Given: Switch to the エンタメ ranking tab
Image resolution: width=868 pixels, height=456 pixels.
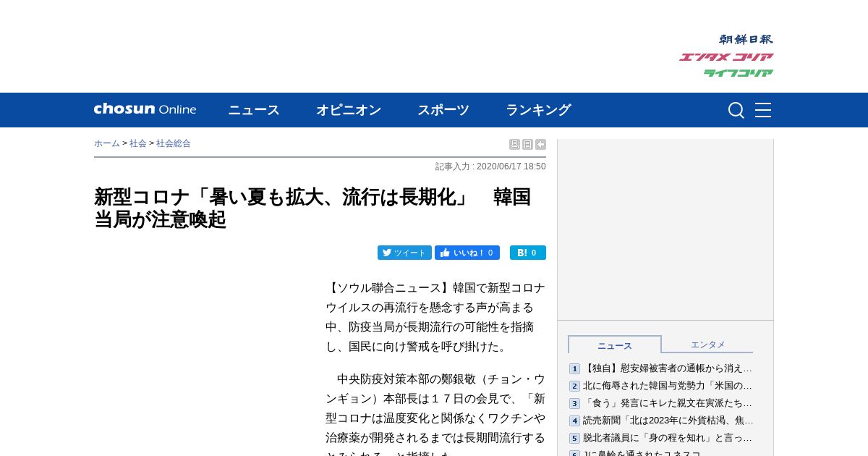Looking at the screenshot, I should [x=707, y=345].
